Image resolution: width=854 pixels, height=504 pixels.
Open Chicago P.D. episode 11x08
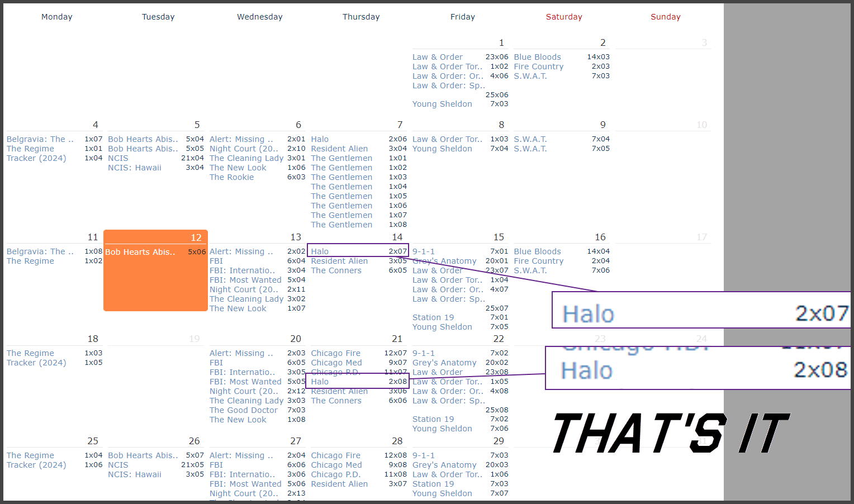(x=336, y=474)
